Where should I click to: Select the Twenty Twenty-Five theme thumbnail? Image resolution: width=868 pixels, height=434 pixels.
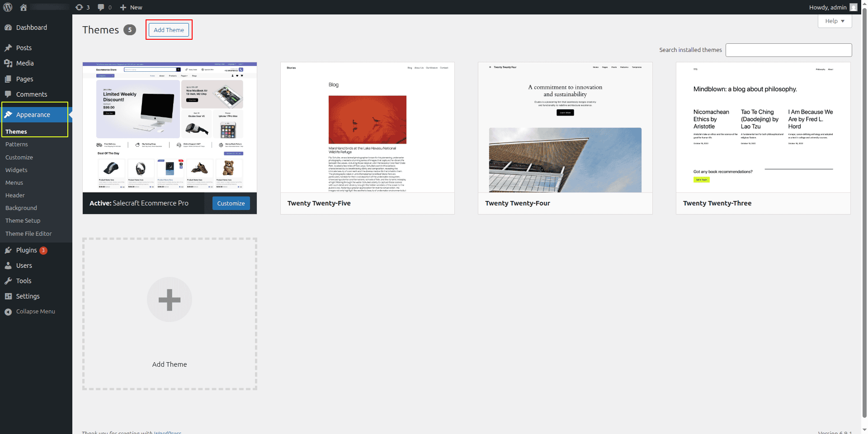[x=367, y=127]
